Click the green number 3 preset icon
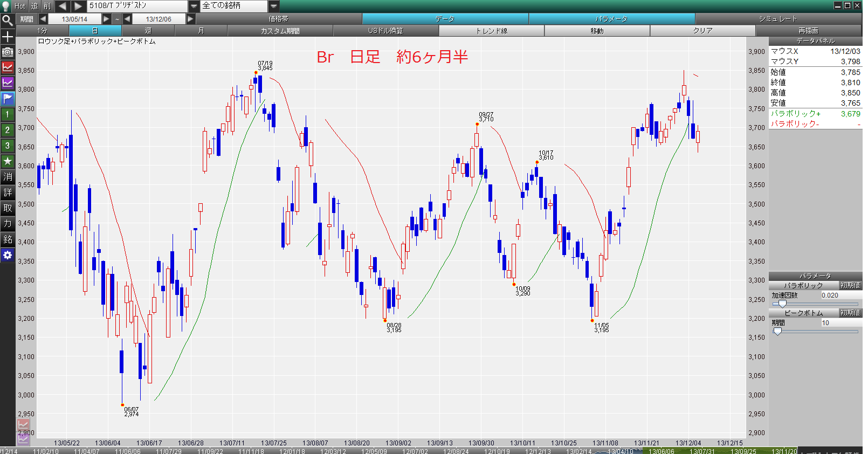Image resolution: width=868 pixels, height=454 pixels. point(8,146)
